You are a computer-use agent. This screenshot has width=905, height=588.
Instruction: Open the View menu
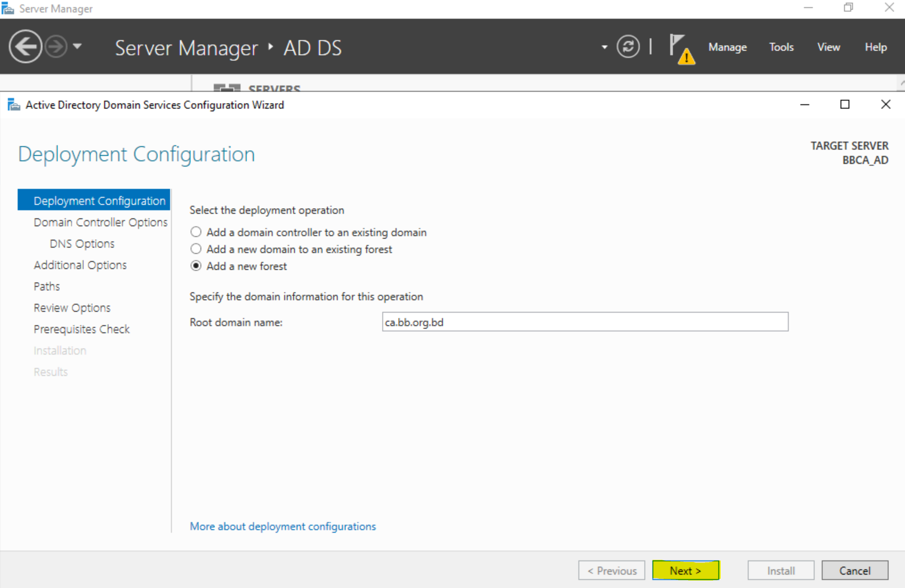[x=829, y=47]
